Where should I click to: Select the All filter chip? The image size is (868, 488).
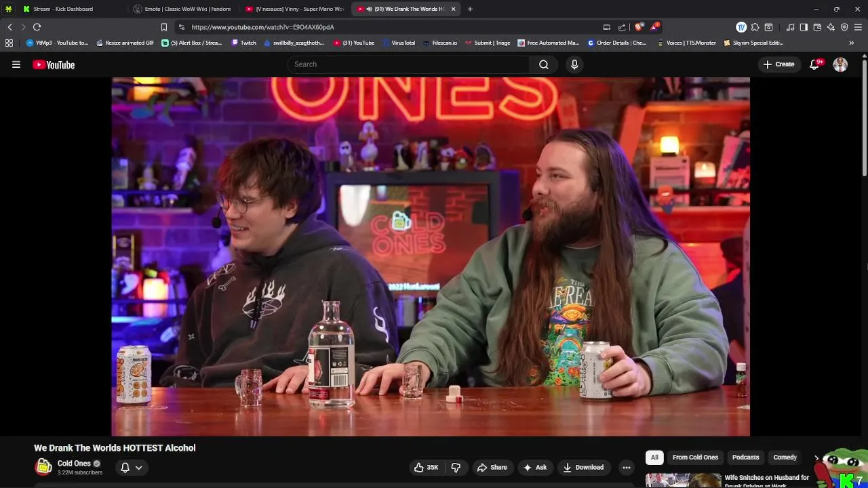click(654, 457)
